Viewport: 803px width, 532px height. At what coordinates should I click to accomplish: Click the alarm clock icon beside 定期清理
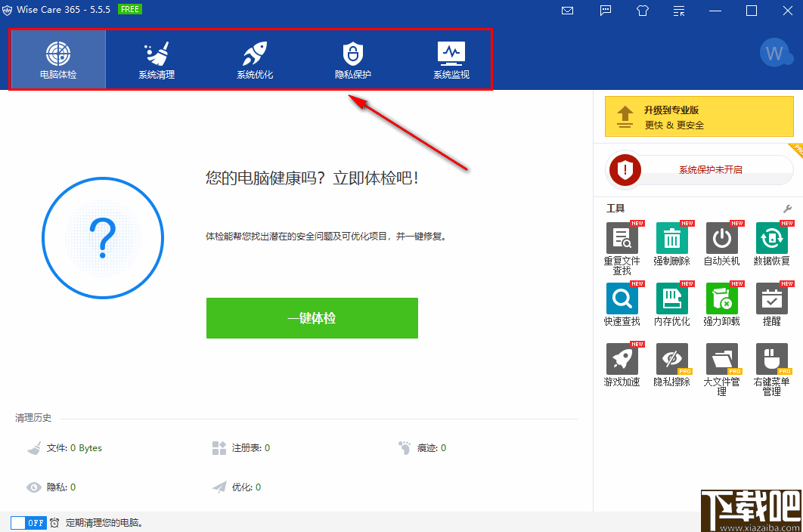[54, 523]
